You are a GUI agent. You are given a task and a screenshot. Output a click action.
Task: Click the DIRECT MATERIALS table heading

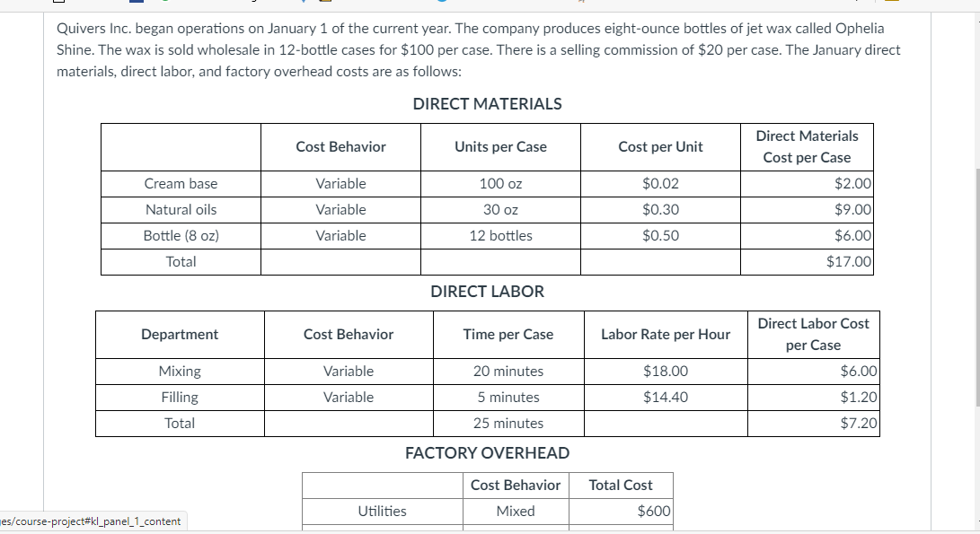(x=486, y=104)
